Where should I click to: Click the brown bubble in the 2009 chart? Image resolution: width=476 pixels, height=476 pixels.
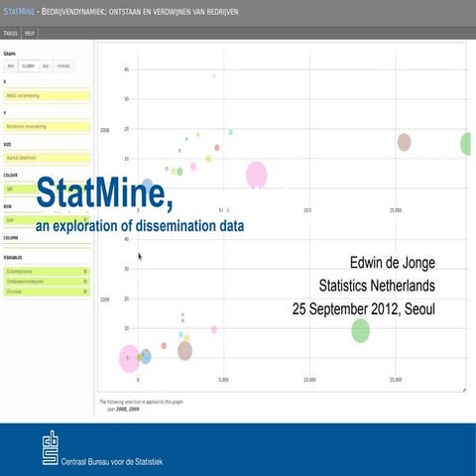tap(184, 351)
